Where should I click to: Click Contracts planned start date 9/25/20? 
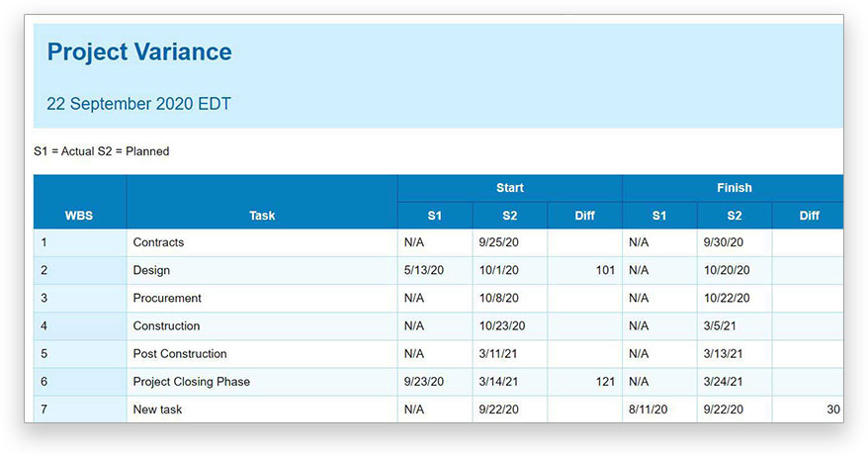click(499, 242)
